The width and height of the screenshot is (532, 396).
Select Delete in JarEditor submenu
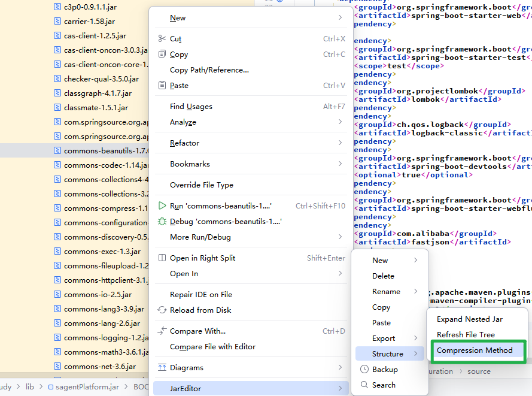390,276
